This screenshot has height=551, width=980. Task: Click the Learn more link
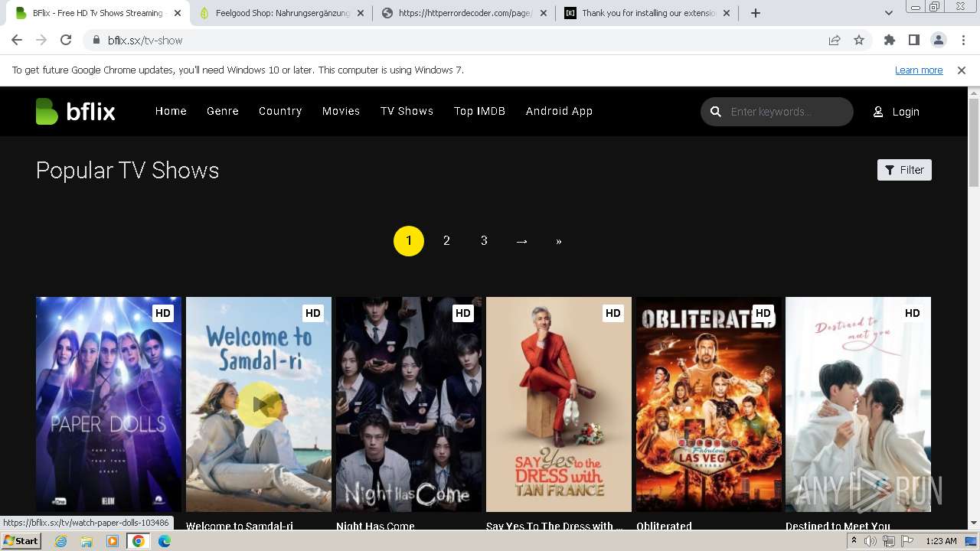click(919, 70)
